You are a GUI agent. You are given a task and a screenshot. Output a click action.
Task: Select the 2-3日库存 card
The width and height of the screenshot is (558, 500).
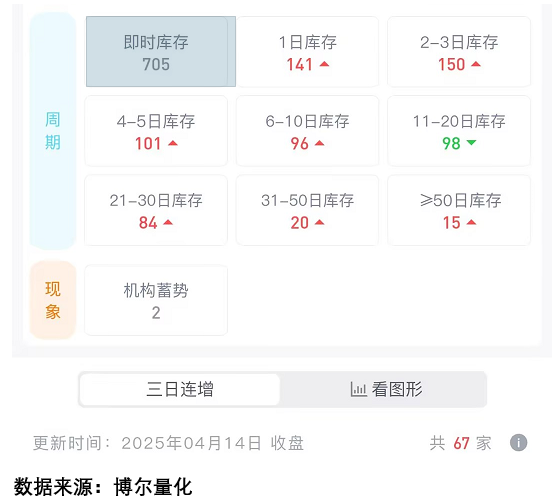point(459,52)
